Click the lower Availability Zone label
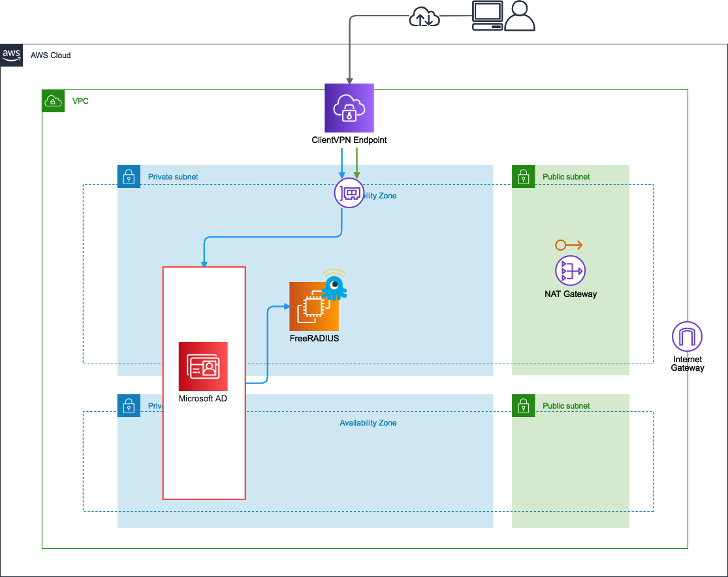The image size is (728, 577). pyautogui.click(x=368, y=423)
